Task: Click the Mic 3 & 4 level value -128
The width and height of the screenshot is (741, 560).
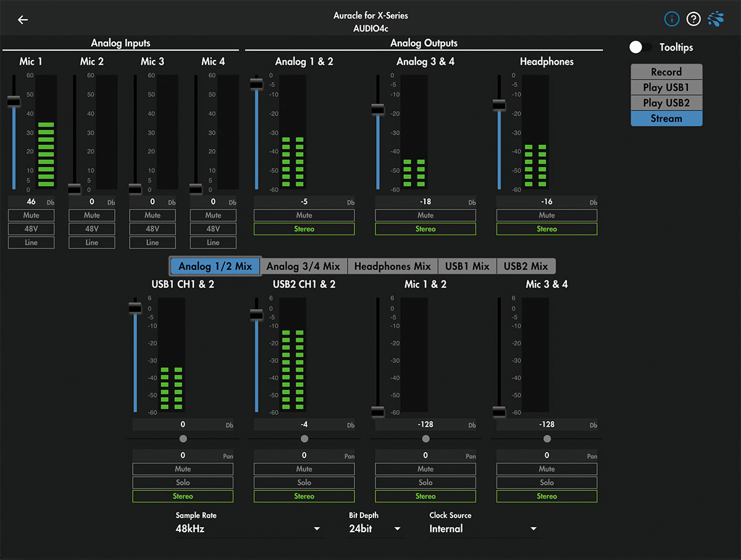Action: click(547, 425)
